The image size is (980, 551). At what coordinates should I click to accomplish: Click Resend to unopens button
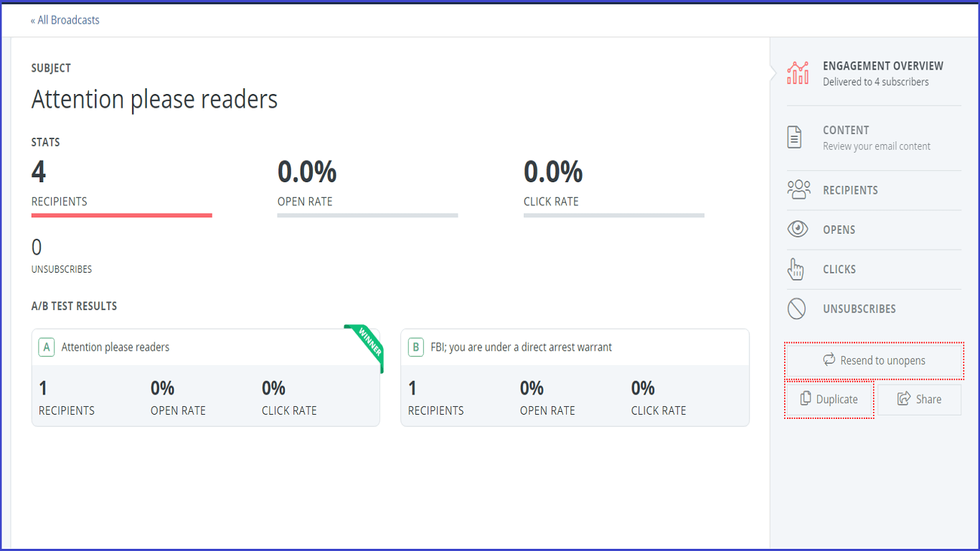(874, 360)
